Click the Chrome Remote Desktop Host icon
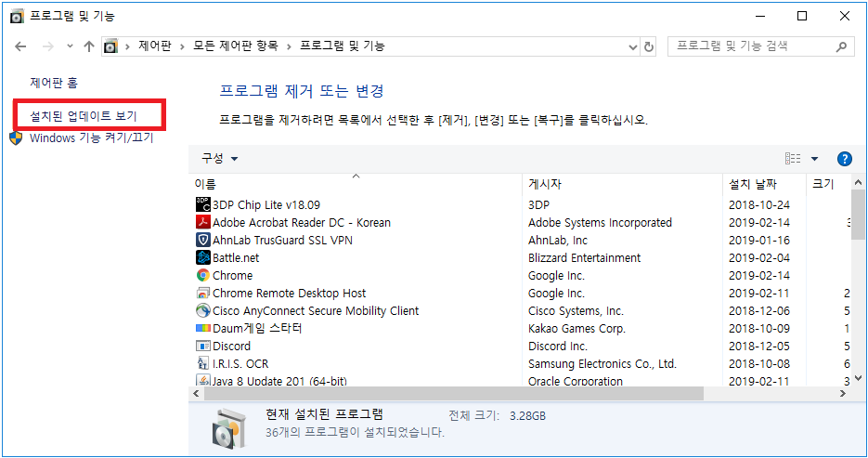The width and height of the screenshot is (868, 458). click(203, 293)
